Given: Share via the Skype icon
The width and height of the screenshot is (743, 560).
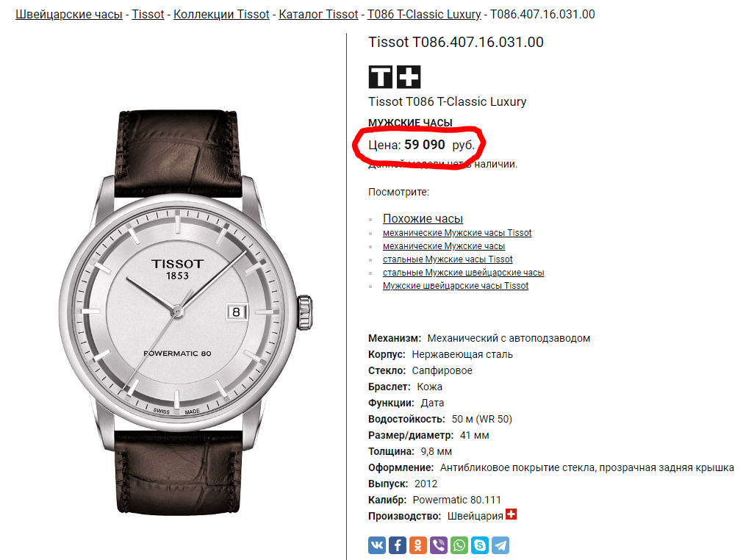Looking at the screenshot, I should tap(480, 545).
